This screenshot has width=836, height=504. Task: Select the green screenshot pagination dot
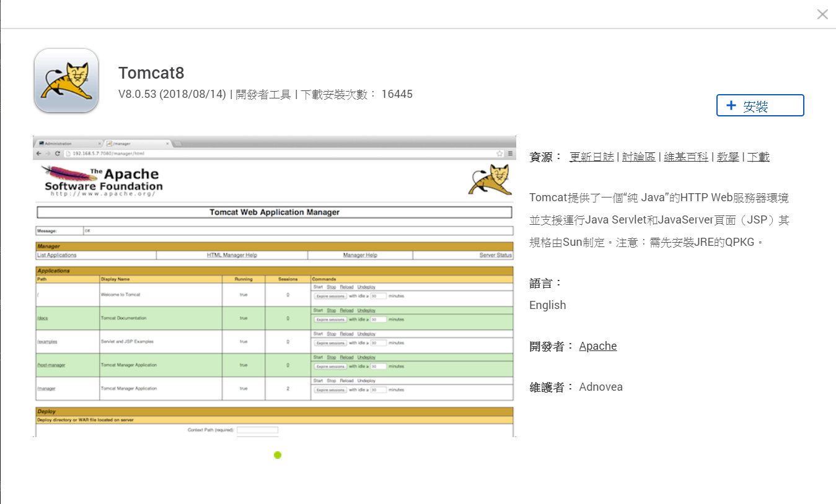[278, 455]
